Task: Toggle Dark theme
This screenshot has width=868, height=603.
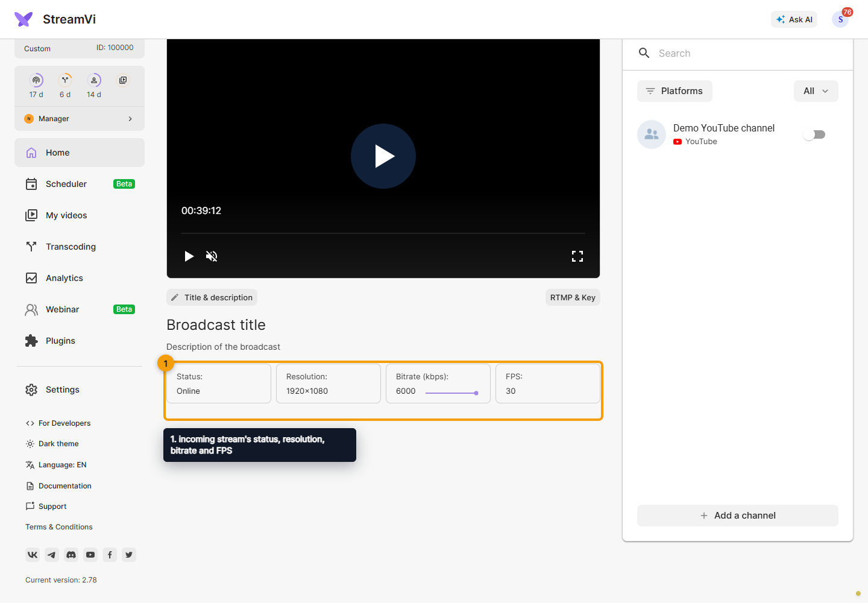Action: click(x=52, y=444)
